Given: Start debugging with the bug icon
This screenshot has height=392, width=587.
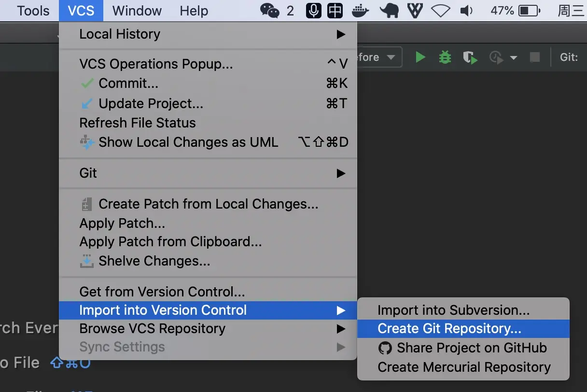Looking at the screenshot, I should [x=445, y=57].
